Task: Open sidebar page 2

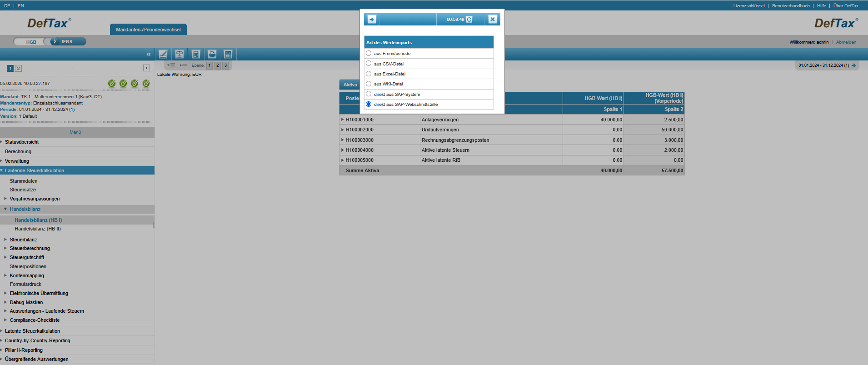Action: pos(18,68)
